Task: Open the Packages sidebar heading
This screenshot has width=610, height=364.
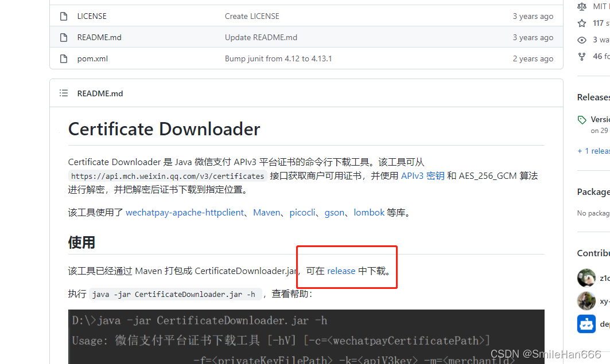Action: point(594,192)
